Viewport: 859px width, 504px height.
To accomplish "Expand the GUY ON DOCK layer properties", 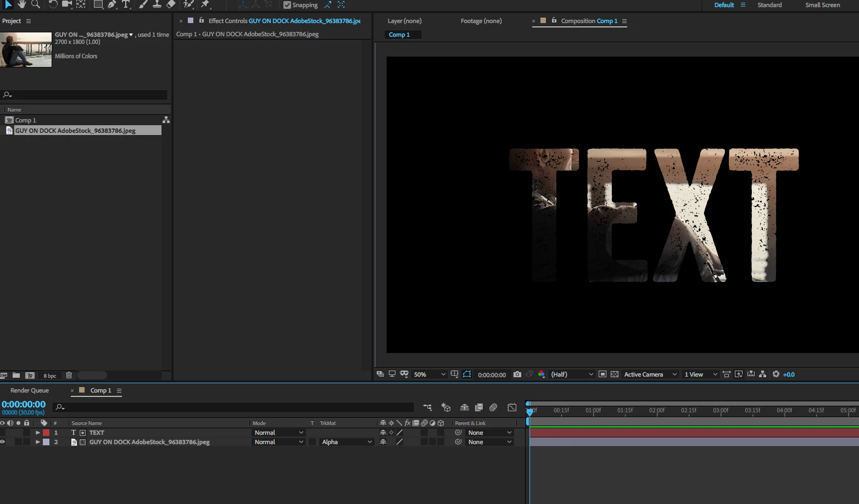I will coord(38,442).
